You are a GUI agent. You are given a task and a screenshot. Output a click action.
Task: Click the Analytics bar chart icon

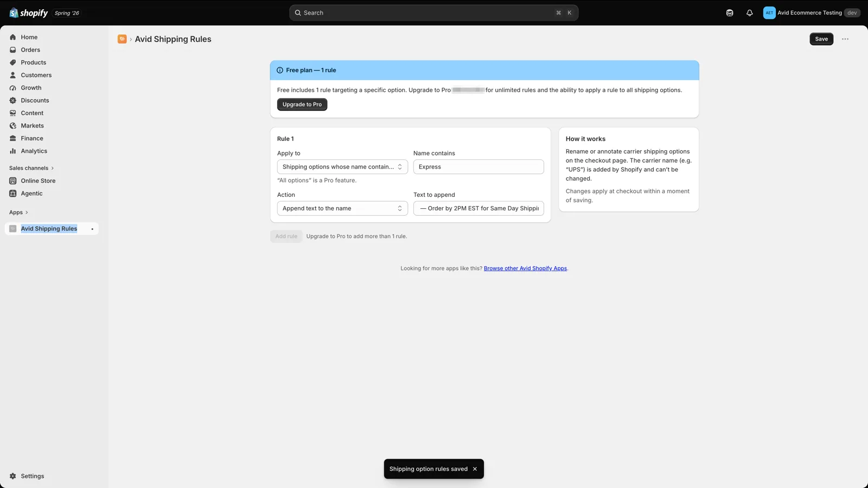pyautogui.click(x=13, y=151)
